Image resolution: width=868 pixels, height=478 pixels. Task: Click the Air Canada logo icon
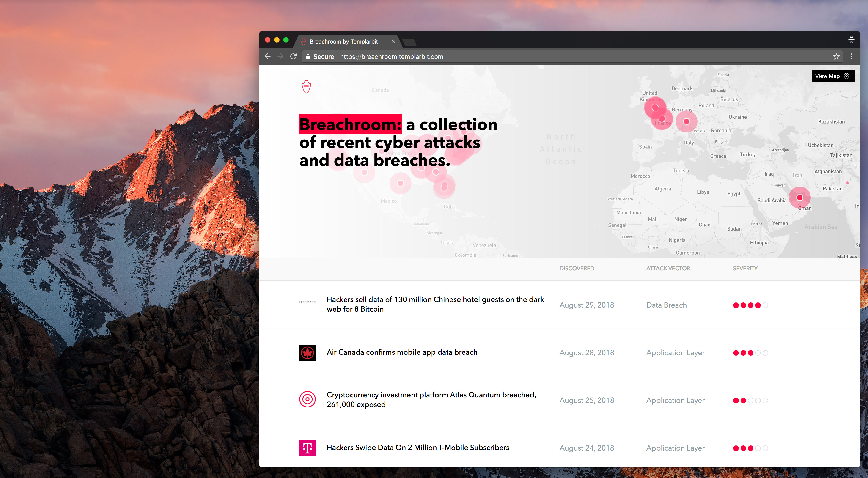(307, 353)
